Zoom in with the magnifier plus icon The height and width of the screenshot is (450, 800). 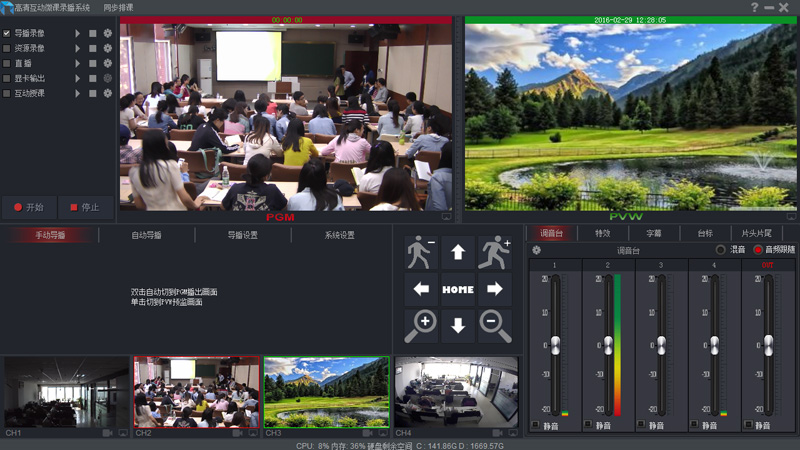click(x=421, y=325)
